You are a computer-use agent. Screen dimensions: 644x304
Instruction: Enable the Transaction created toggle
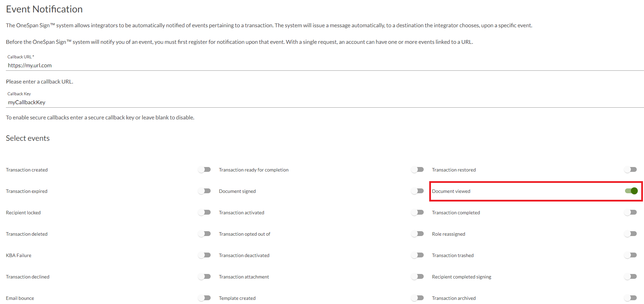204,169
